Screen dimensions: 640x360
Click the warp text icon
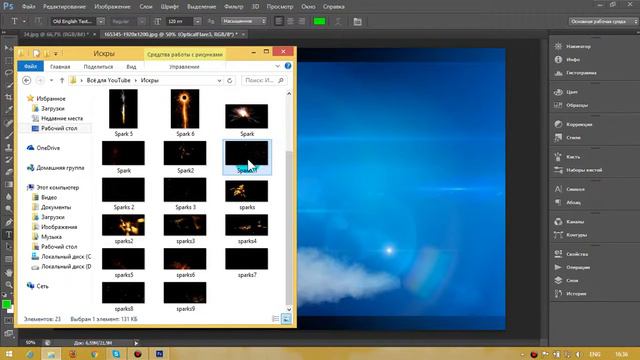click(338, 21)
